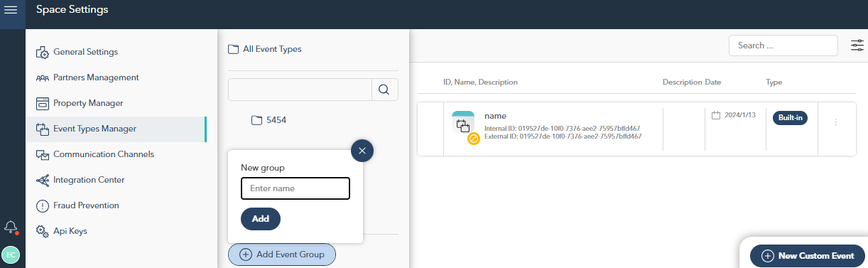Click the magnifier search button in groups panel

[x=384, y=90]
